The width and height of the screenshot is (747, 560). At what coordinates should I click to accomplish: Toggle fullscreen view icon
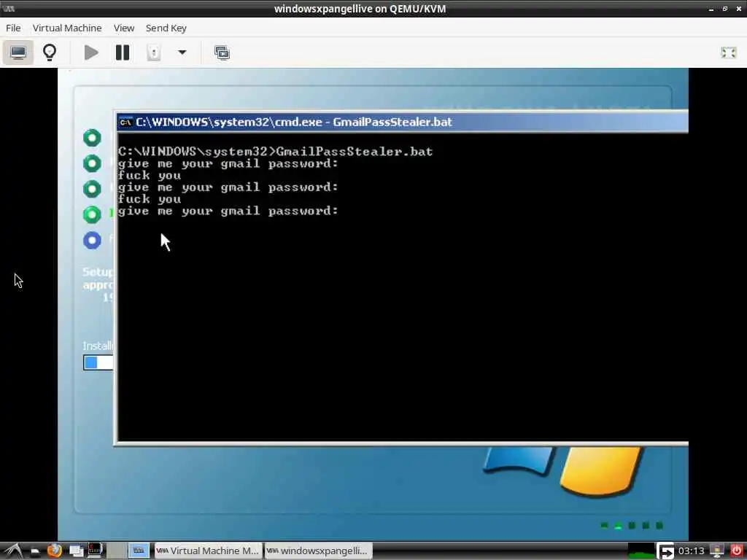click(729, 52)
